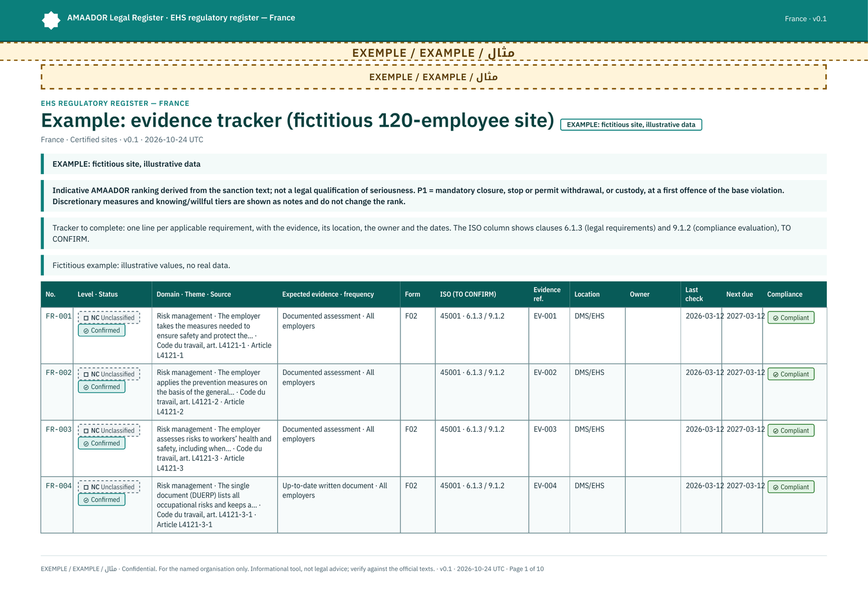Click evidence reference EV-003
The height and width of the screenshot is (614, 868).
[x=545, y=429]
